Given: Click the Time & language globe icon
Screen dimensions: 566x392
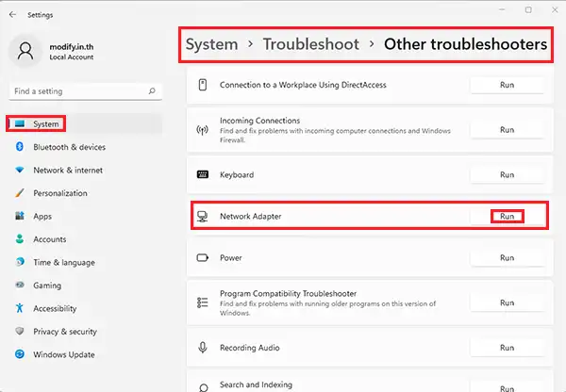Looking at the screenshot, I should 20,262.
